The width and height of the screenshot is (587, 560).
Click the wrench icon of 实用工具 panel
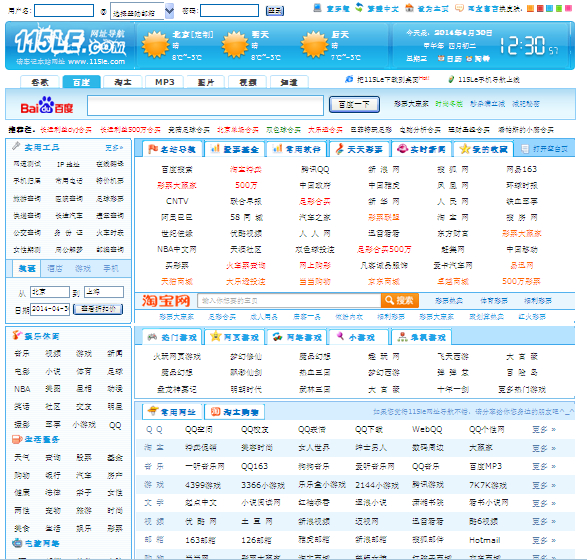tap(16, 146)
